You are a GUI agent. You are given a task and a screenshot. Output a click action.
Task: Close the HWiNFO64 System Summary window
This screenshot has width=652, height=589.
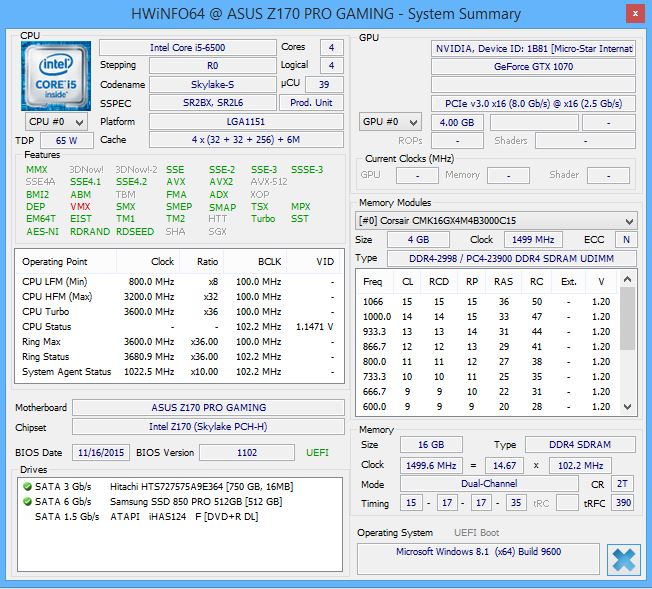635,13
